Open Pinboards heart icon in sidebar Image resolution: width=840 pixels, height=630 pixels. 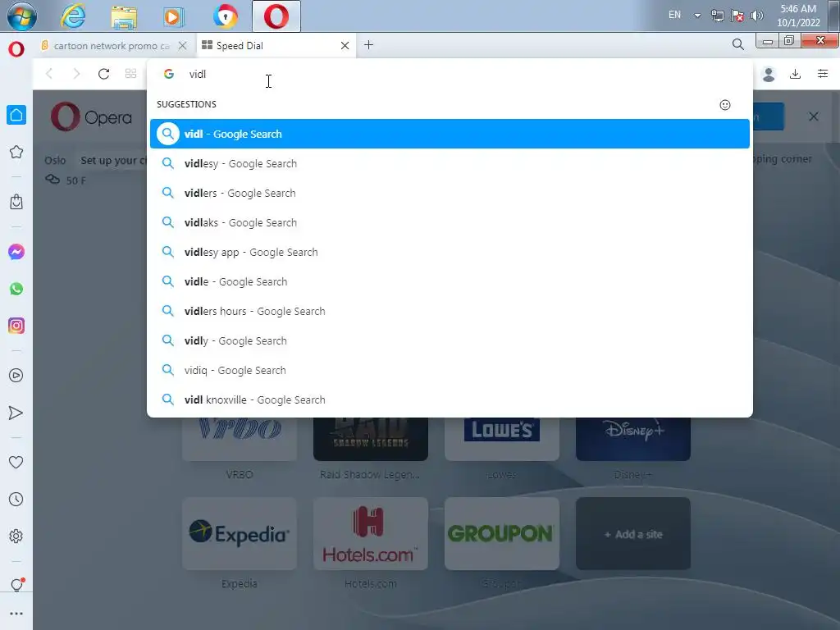pos(16,462)
